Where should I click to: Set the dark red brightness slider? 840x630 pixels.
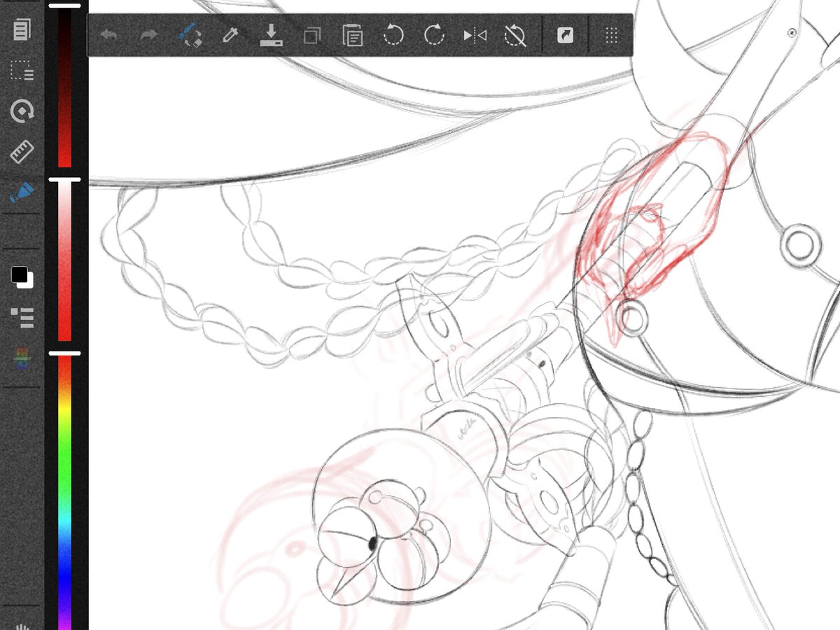64,86
